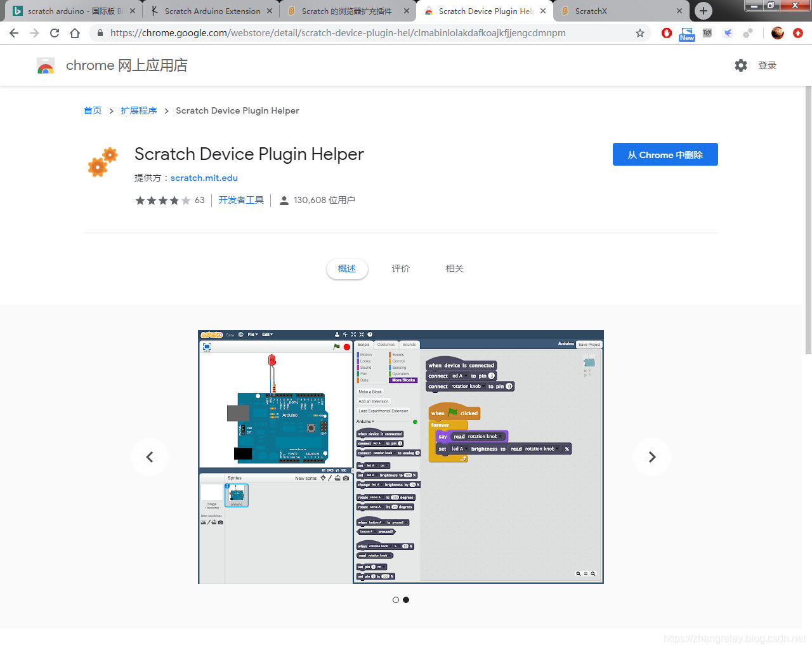Viewport: 812px width, 650px height.
Task: Open the browser home page icon
Action: (x=75, y=33)
